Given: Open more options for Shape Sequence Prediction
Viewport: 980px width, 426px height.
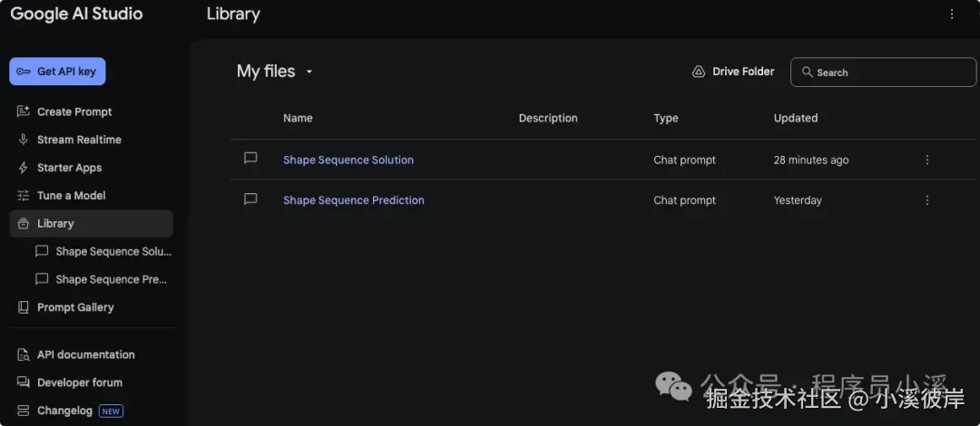Looking at the screenshot, I should [x=926, y=200].
